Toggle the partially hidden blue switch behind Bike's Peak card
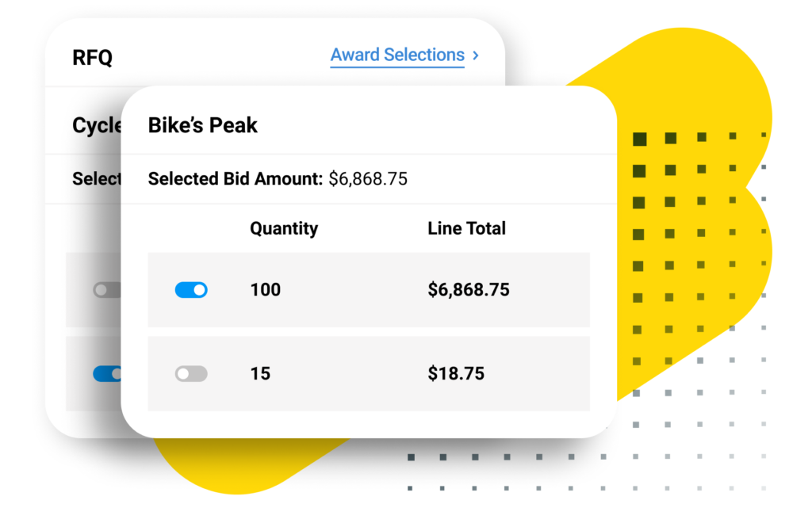The width and height of the screenshot is (812, 523). click(107, 373)
